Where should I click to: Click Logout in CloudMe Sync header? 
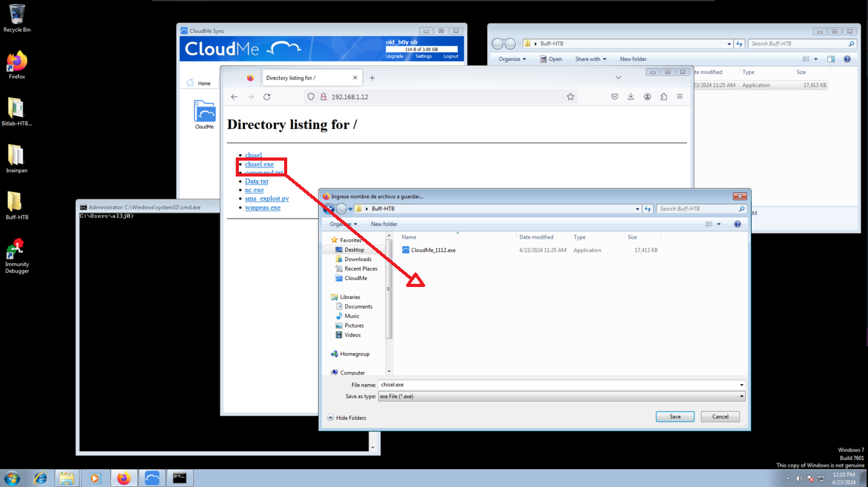[x=451, y=57]
